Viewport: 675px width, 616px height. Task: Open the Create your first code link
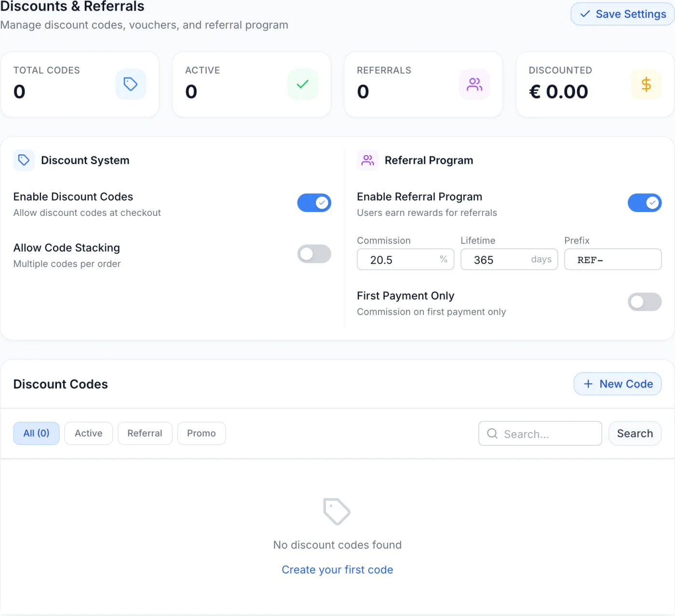click(337, 570)
